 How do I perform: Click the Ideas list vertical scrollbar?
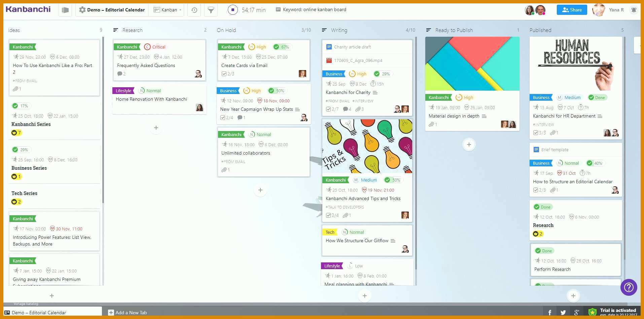click(x=103, y=120)
